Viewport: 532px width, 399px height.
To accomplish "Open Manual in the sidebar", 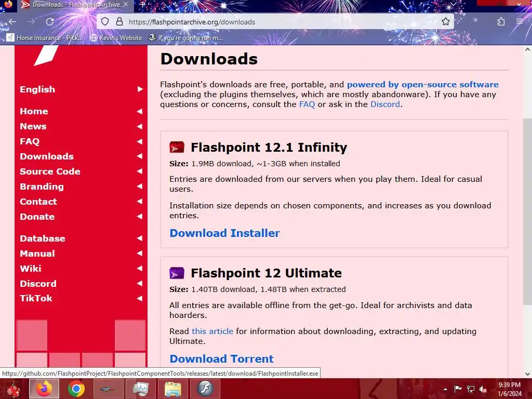I will pos(81,254).
